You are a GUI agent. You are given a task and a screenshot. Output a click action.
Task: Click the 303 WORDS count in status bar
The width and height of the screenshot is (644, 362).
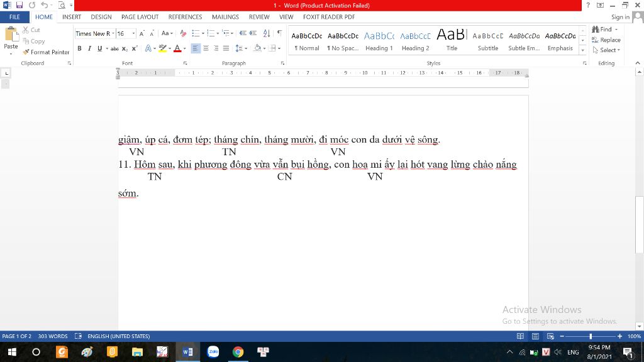[53, 336]
